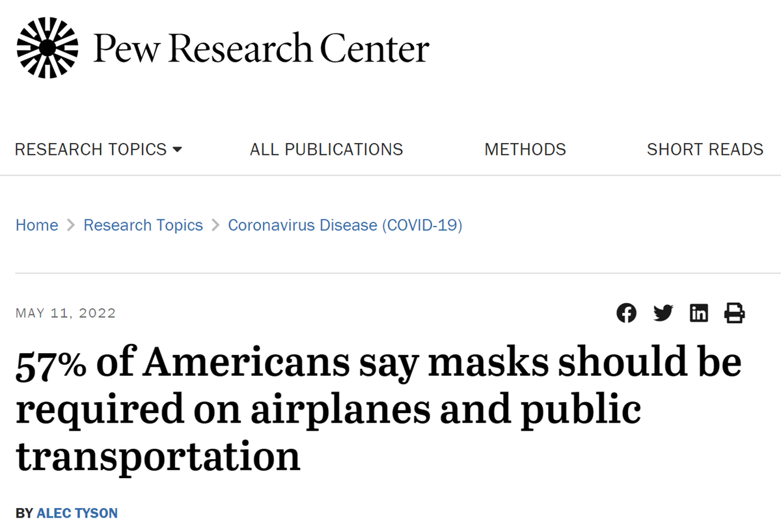Click the chevron after the Home breadcrumb
The width and height of the screenshot is (781, 532).
[71, 226]
